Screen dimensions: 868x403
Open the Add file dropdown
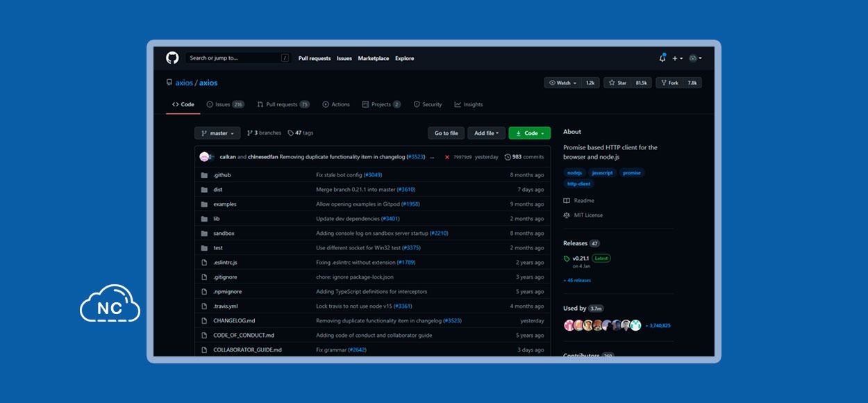(x=487, y=133)
